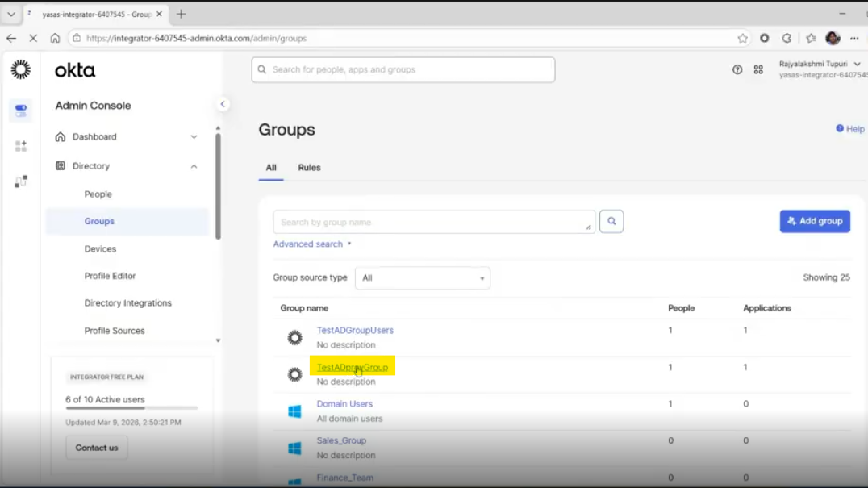Click the sidebar vertical scrollbar
The width and height of the screenshot is (868, 488).
pos(218,186)
